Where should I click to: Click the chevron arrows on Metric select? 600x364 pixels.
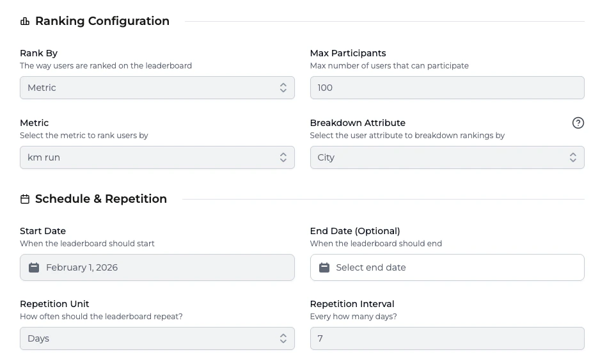click(283, 157)
